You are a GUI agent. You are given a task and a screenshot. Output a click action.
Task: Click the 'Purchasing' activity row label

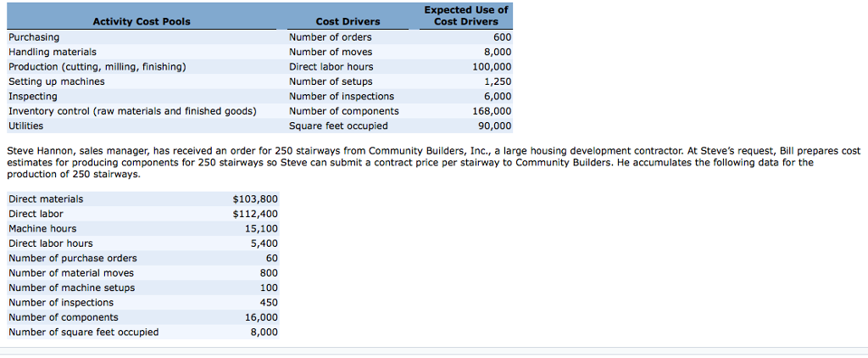pos(34,37)
